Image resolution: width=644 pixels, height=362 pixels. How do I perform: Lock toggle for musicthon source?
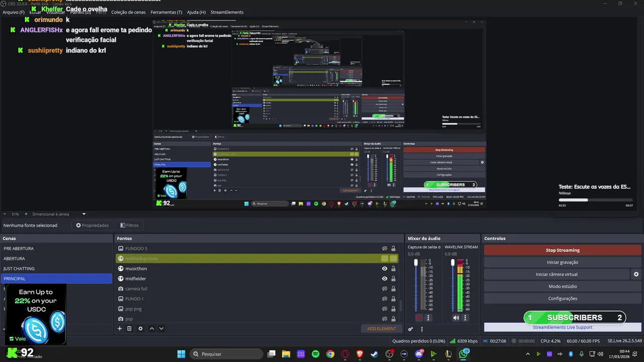(x=393, y=268)
